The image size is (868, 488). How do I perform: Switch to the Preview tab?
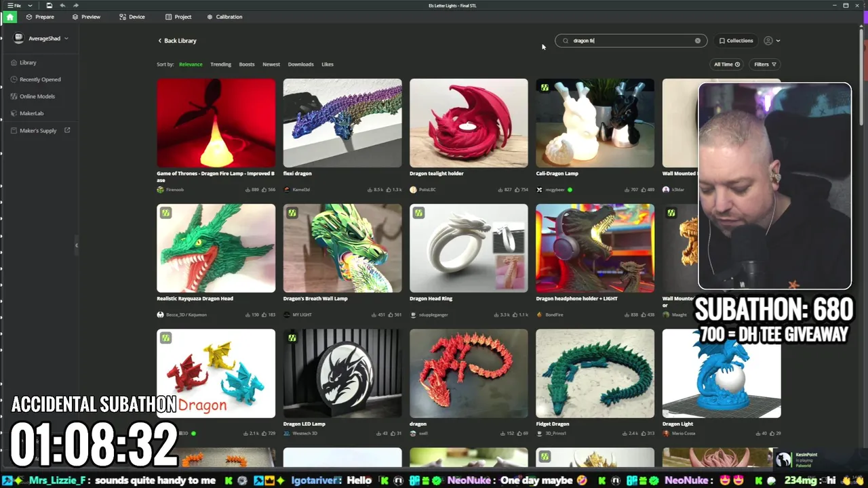click(86, 17)
